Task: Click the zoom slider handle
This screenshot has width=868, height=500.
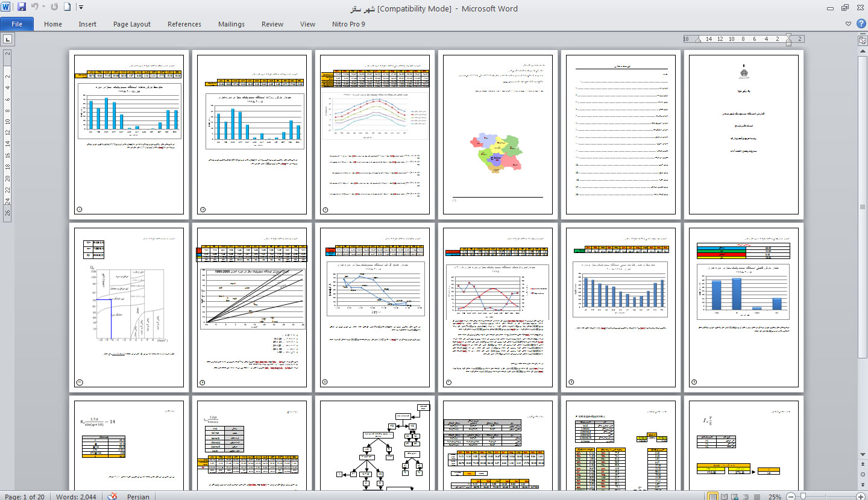Action: (x=802, y=496)
